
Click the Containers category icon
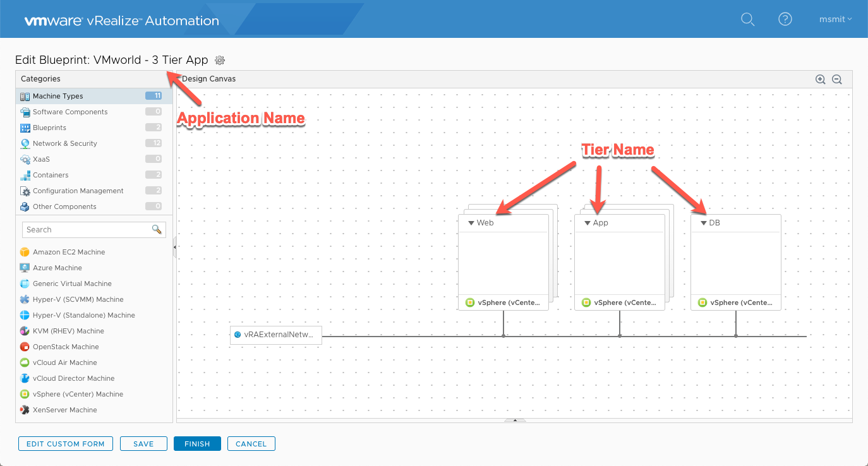[25, 176]
